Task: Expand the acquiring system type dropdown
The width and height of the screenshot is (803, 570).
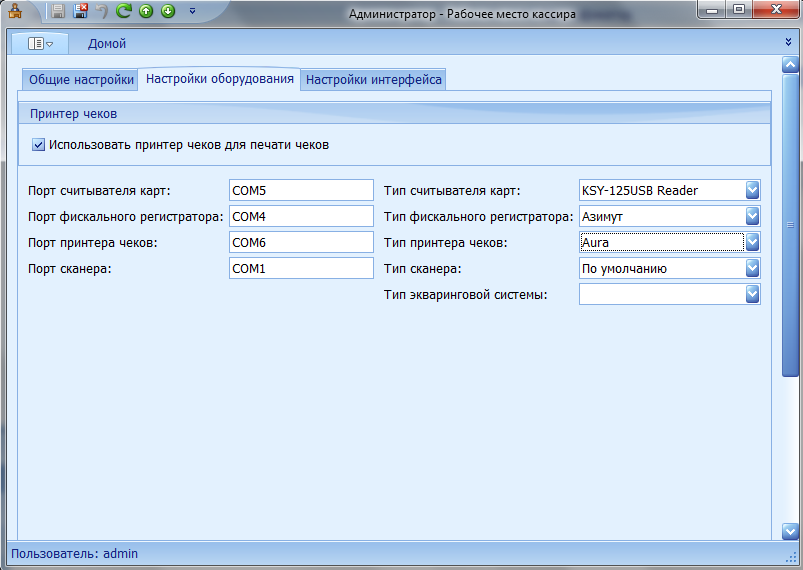Action: 752,294
